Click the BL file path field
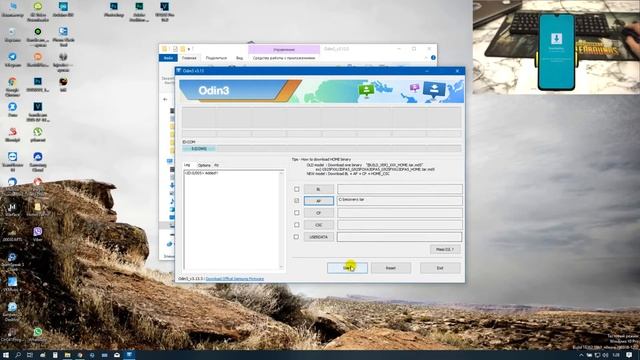Viewport: 640px width, 360px height. point(400,189)
